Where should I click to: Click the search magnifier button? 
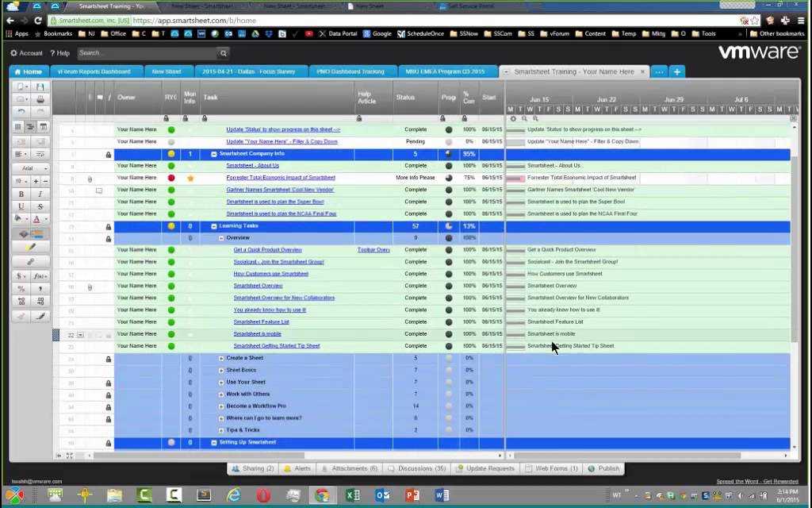(x=223, y=53)
